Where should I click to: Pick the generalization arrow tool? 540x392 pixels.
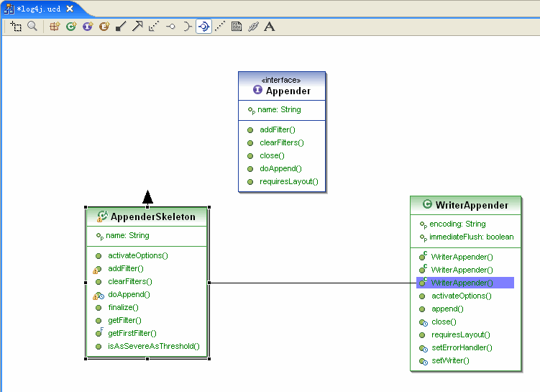click(137, 26)
